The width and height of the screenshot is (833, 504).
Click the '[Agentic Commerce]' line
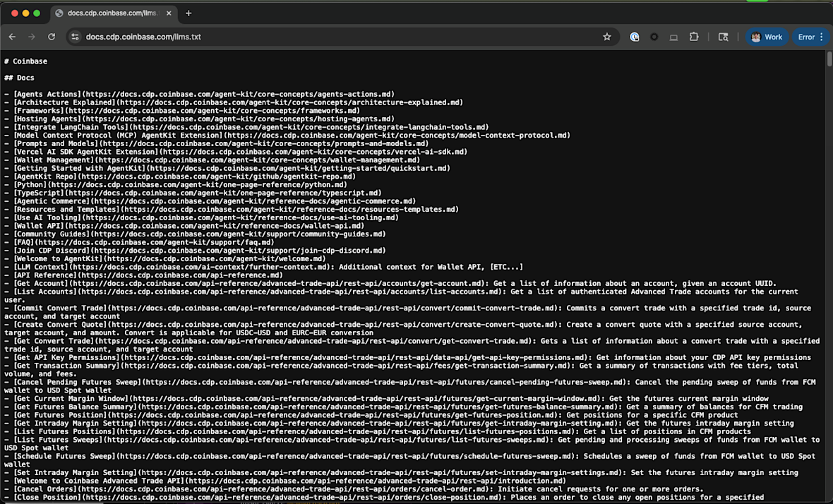[210, 201]
